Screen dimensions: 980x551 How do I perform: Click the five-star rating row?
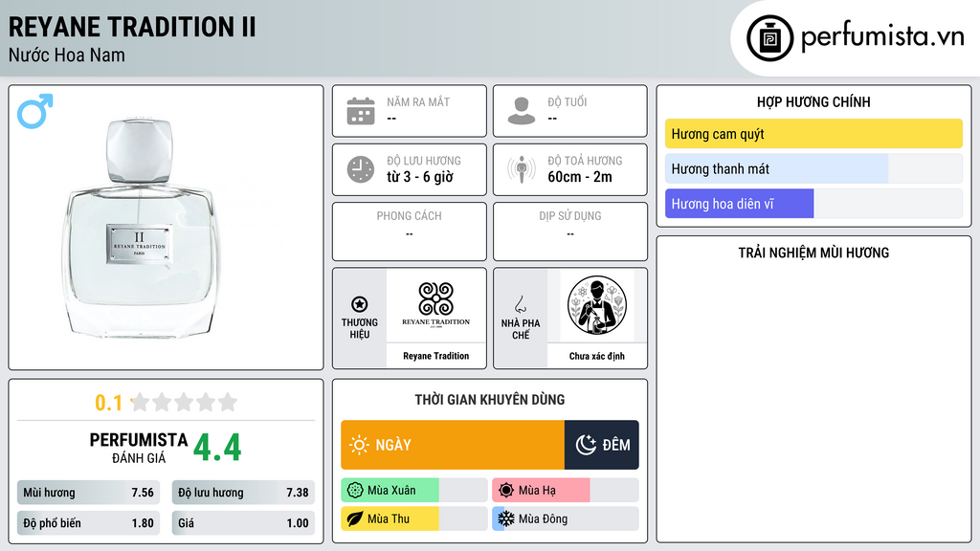coord(184,402)
